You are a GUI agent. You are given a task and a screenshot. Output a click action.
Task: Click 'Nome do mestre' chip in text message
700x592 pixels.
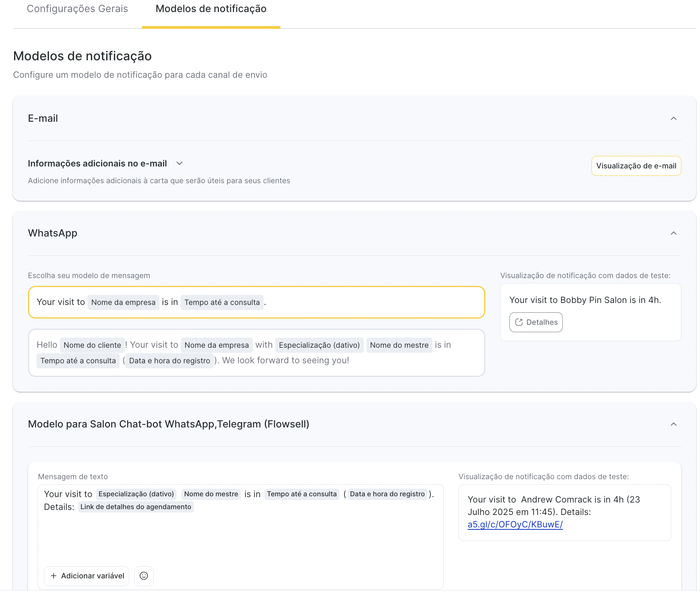tap(211, 494)
